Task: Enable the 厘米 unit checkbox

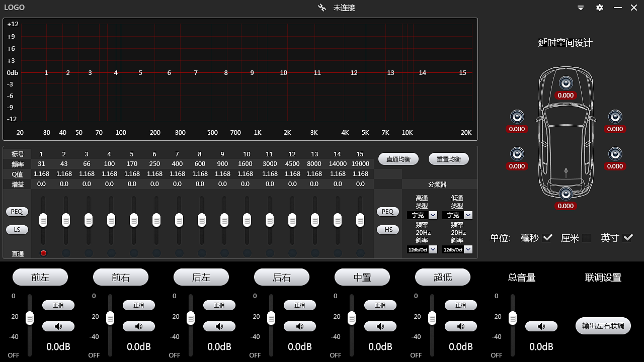Action: [x=587, y=238]
